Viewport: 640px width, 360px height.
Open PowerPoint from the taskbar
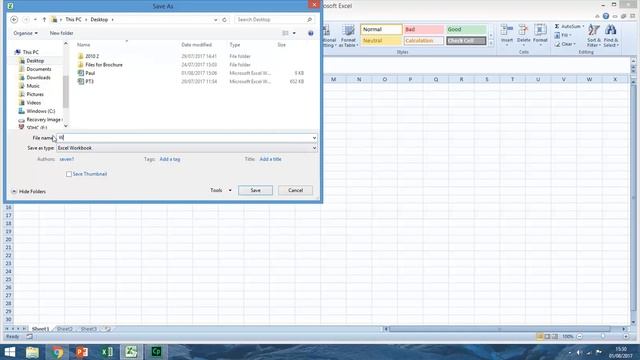coord(82,352)
